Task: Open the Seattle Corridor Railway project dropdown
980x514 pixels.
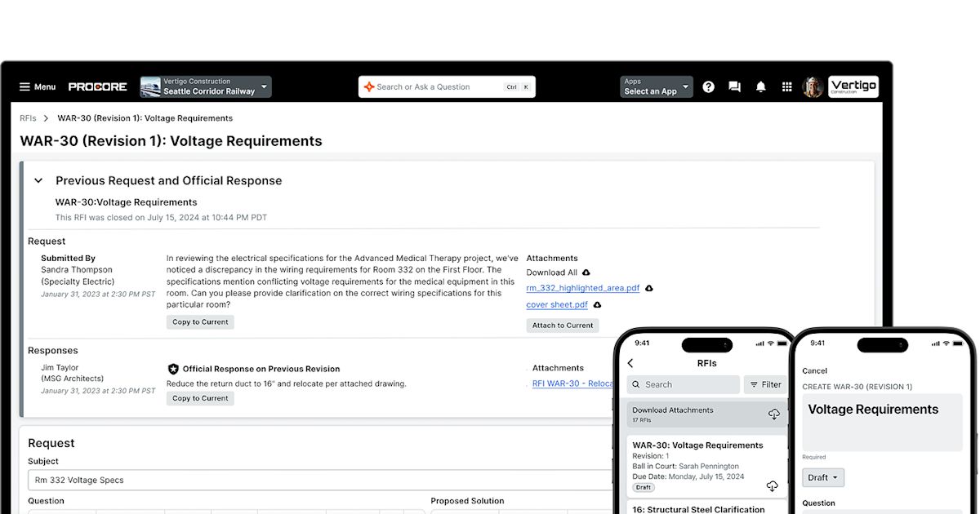Action: (x=206, y=86)
